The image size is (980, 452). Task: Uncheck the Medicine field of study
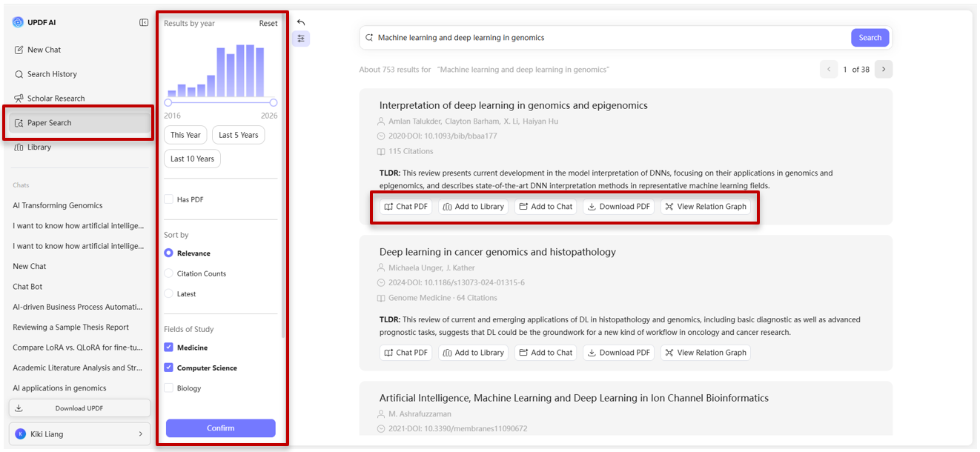pyautogui.click(x=169, y=348)
